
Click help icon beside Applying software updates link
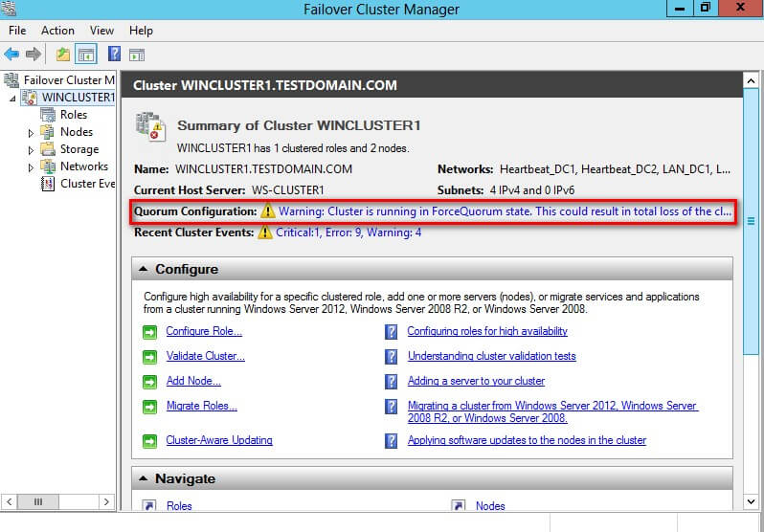pos(391,441)
